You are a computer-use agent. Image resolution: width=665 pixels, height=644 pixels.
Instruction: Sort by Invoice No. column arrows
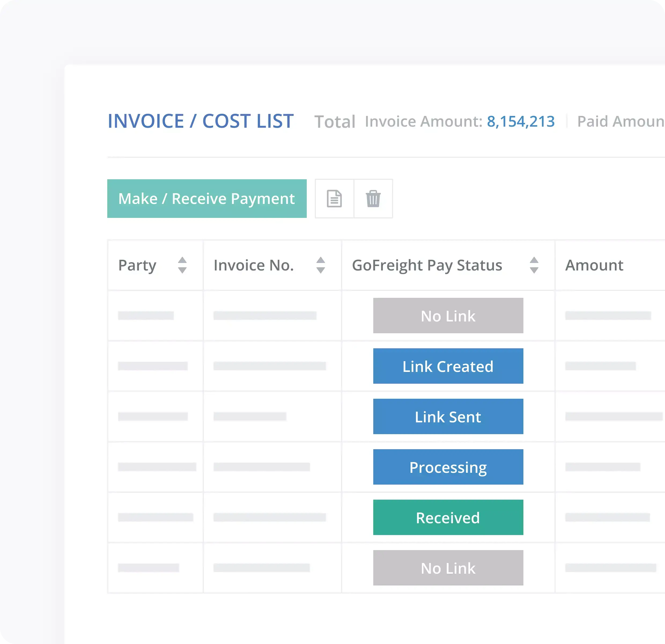[321, 265]
